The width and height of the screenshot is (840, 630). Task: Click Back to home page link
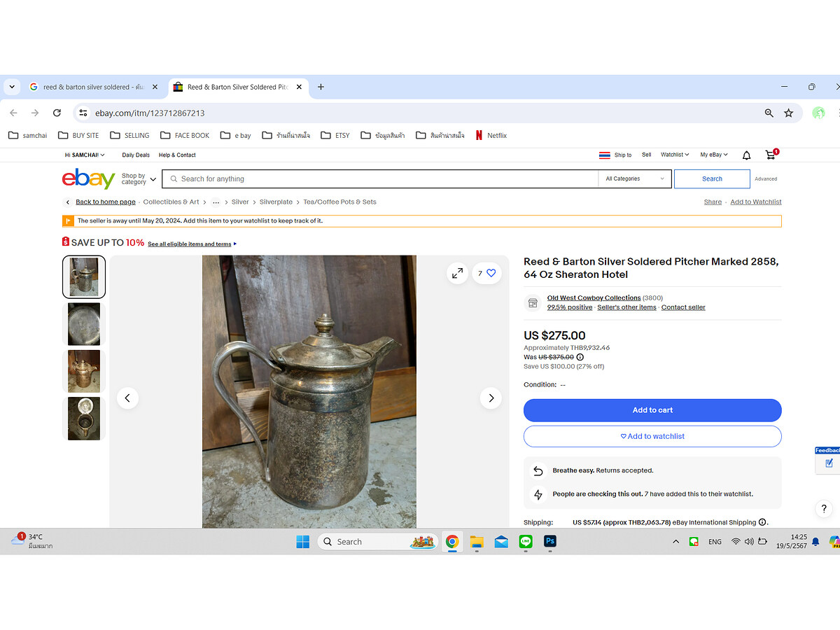tap(106, 202)
